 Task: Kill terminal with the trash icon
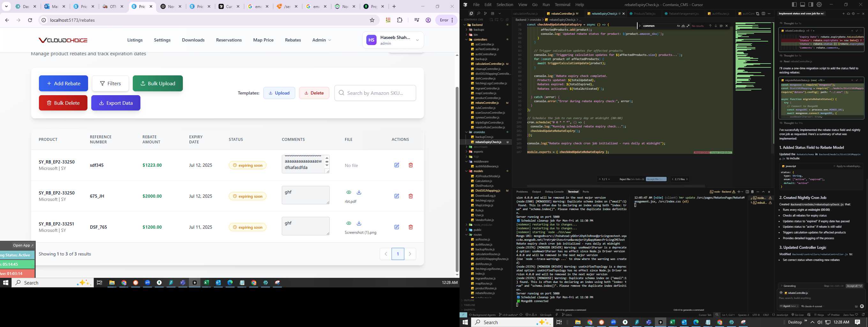click(x=752, y=192)
